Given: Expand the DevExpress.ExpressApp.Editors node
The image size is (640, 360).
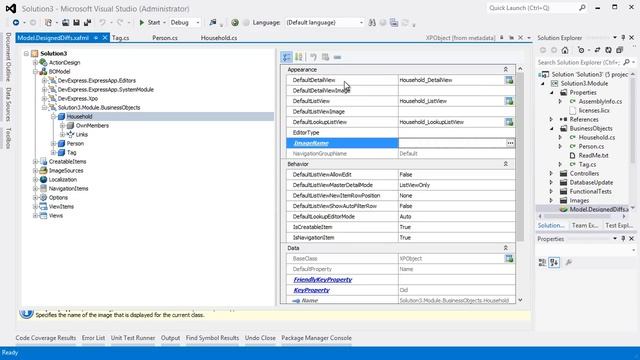Looking at the screenshot, I should (x=44, y=80).
